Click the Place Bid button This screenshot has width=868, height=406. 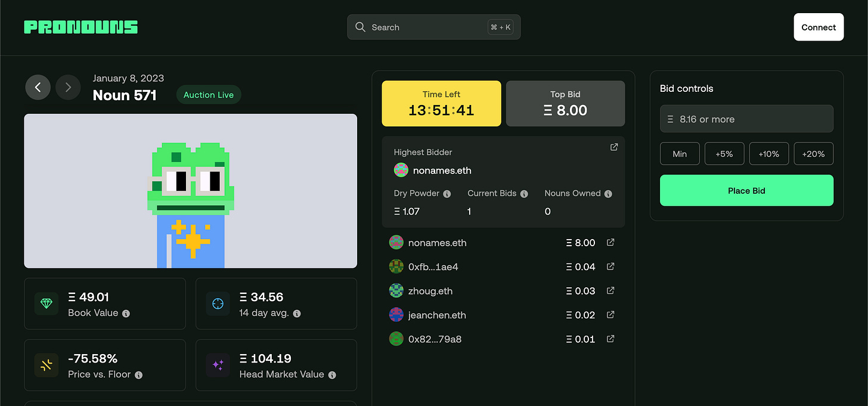click(746, 190)
